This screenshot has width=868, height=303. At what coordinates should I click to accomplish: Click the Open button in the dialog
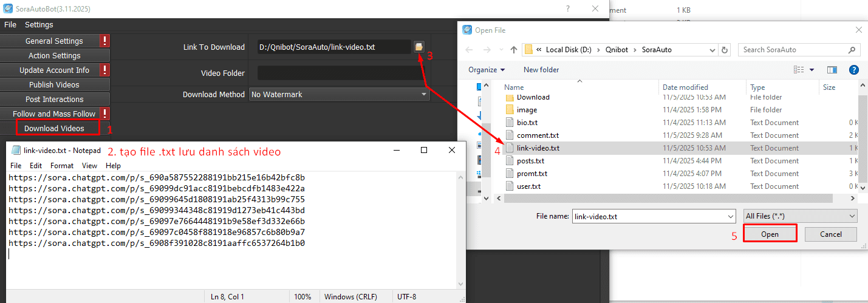tap(770, 234)
